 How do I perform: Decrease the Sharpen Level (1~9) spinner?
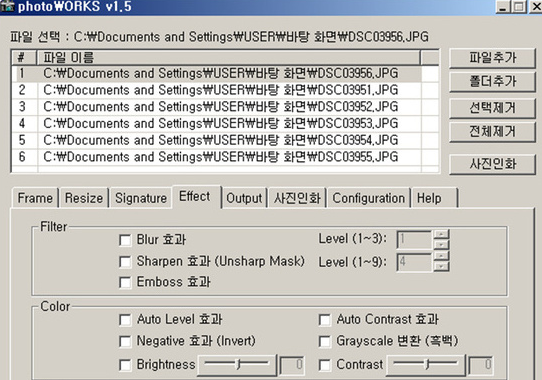pyautogui.click(x=441, y=266)
